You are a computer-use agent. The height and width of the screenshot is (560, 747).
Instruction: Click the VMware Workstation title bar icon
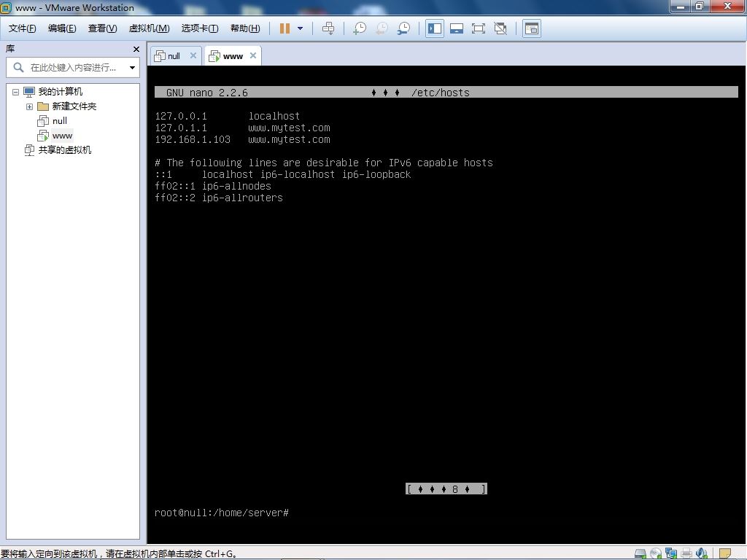click(x=6, y=7)
